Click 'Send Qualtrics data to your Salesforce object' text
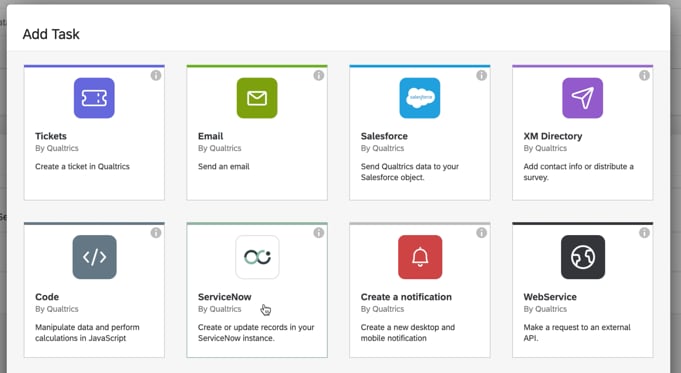This screenshot has width=681, height=373. click(410, 172)
